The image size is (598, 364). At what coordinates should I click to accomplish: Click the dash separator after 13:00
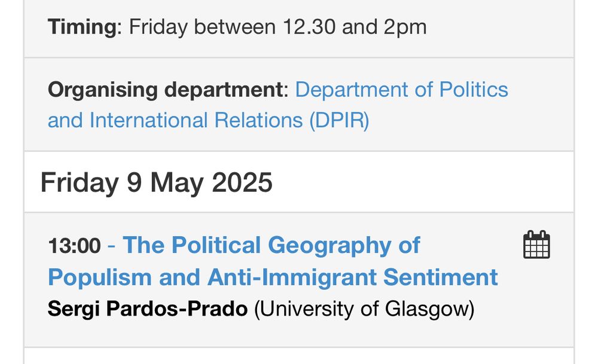(111, 246)
